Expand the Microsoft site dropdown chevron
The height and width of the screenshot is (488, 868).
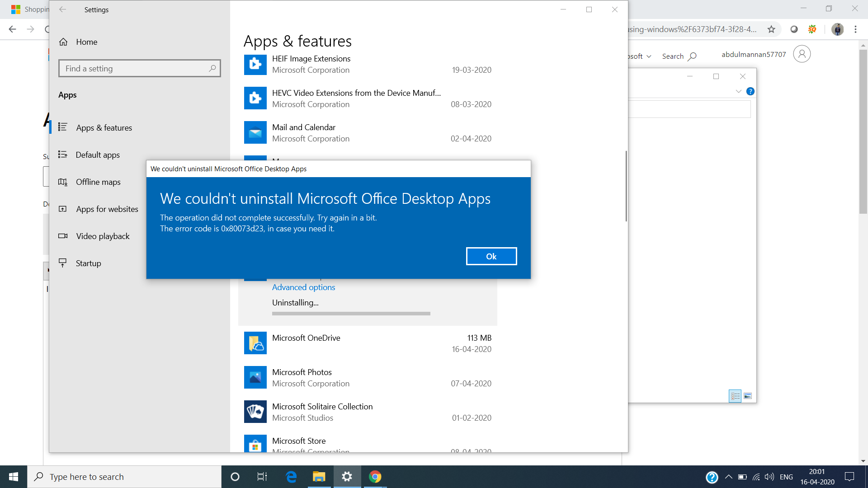tap(649, 56)
